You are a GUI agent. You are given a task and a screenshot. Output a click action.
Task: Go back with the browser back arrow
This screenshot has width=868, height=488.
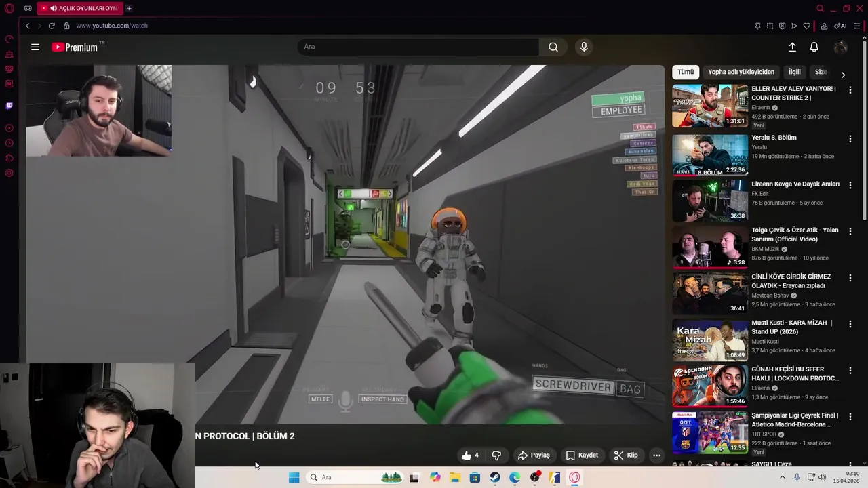(x=27, y=26)
